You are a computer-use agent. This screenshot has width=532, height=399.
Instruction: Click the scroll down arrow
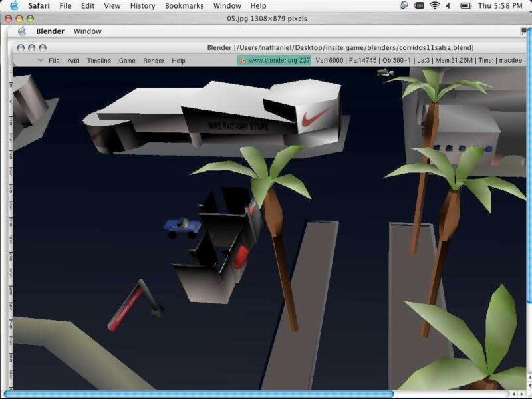click(x=529, y=386)
